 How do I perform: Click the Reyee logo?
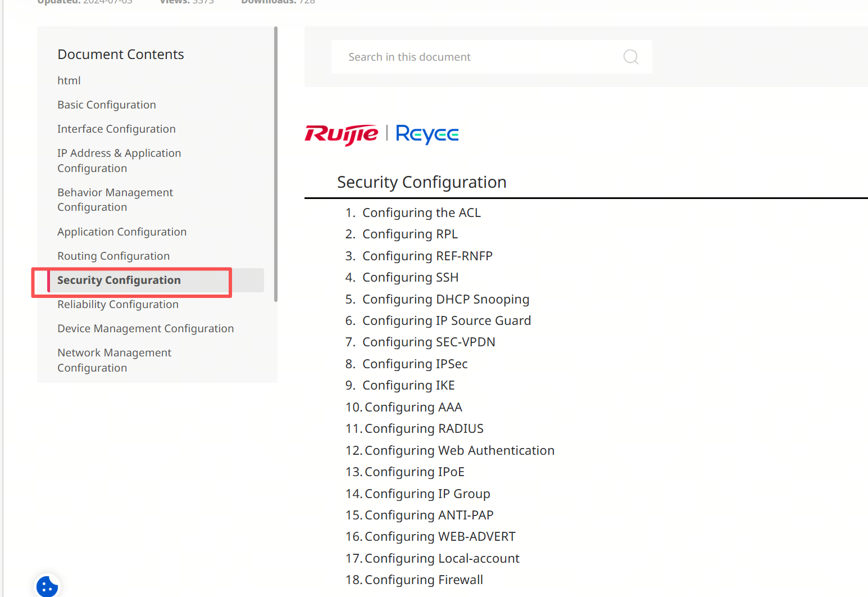[427, 134]
